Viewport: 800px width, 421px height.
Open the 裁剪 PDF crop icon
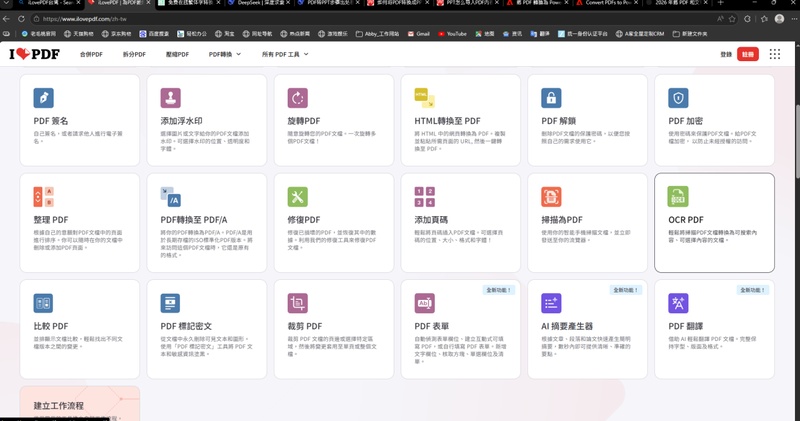click(x=297, y=303)
